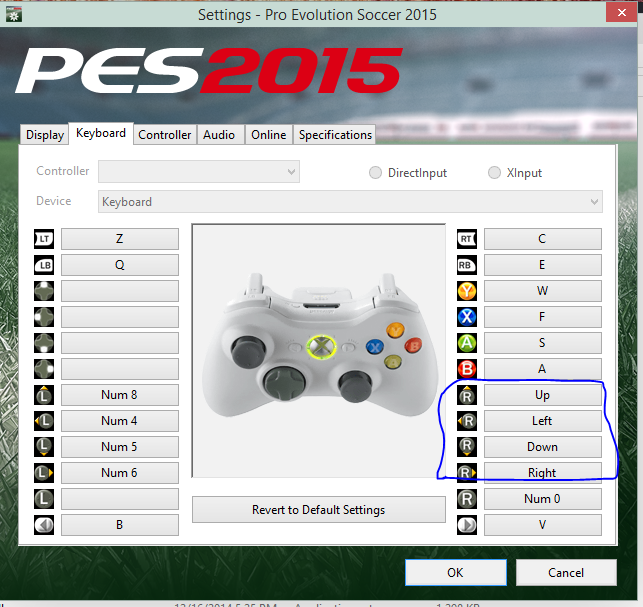Screen dimensions: 643x607
Task: Switch to the Specifications tab
Action: [x=335, y=135]
